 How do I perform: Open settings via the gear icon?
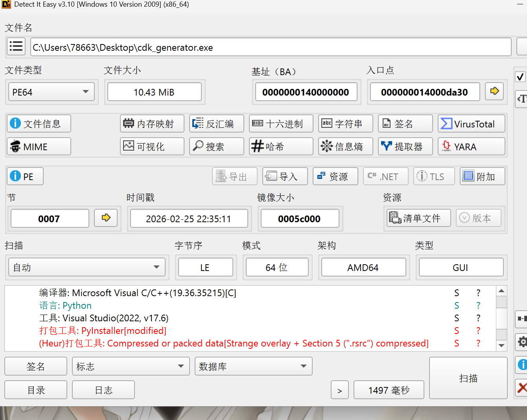(x=522, y=341)
